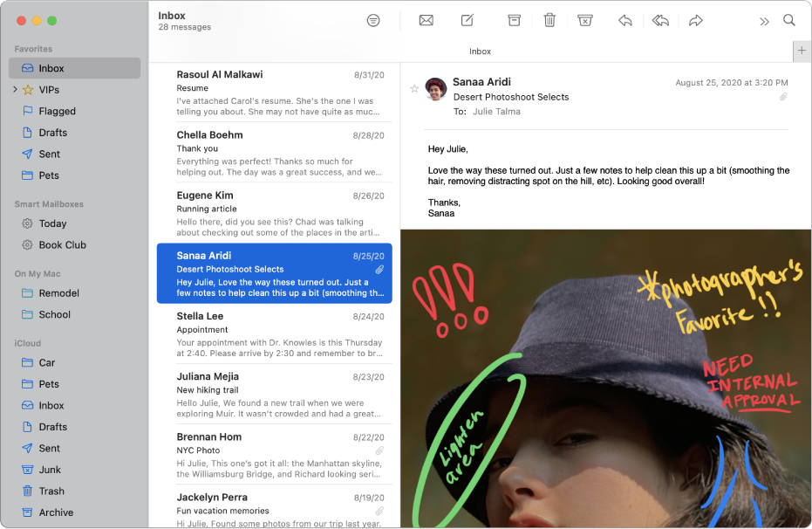The height and width of the screenshot is (529, 812).
Task: Open Stella Lee's Appointment email
Action: tap(275, 333)
